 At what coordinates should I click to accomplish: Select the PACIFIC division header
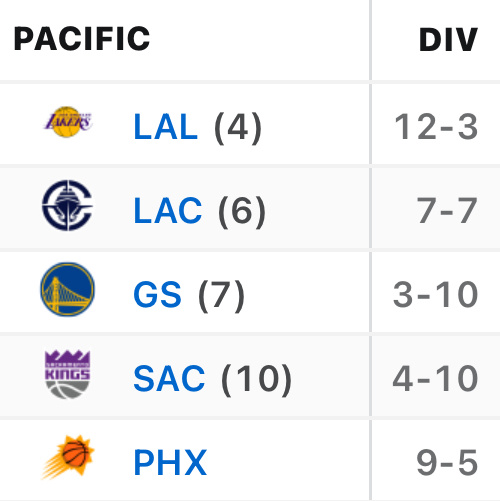click(x=82, y=39)
